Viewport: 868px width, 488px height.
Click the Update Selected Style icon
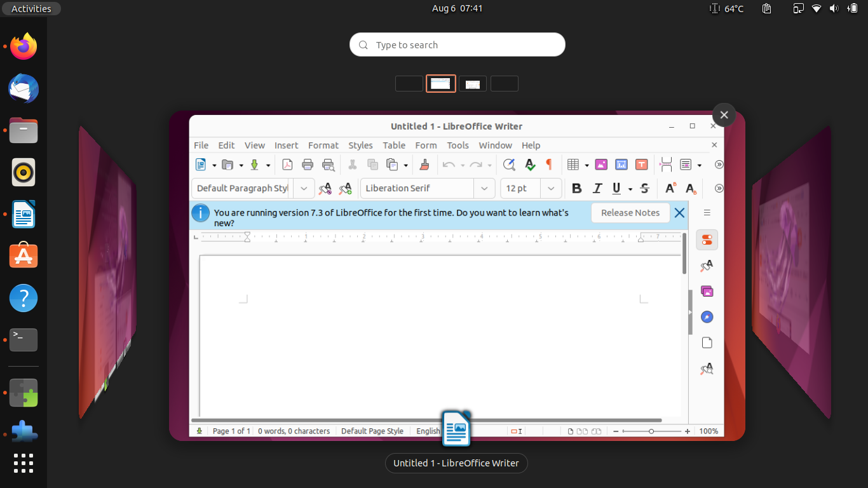(325, 188)
